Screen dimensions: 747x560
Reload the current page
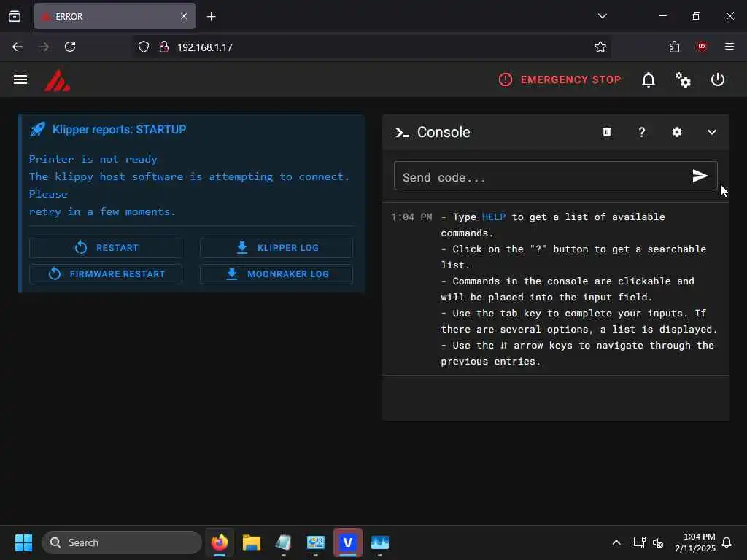point(70,47)
